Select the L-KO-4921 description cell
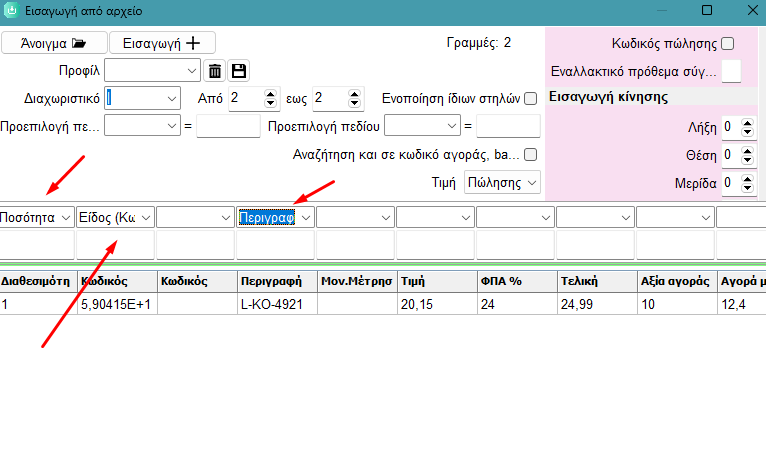Viewport: 766px width, 451px height. 277,304
